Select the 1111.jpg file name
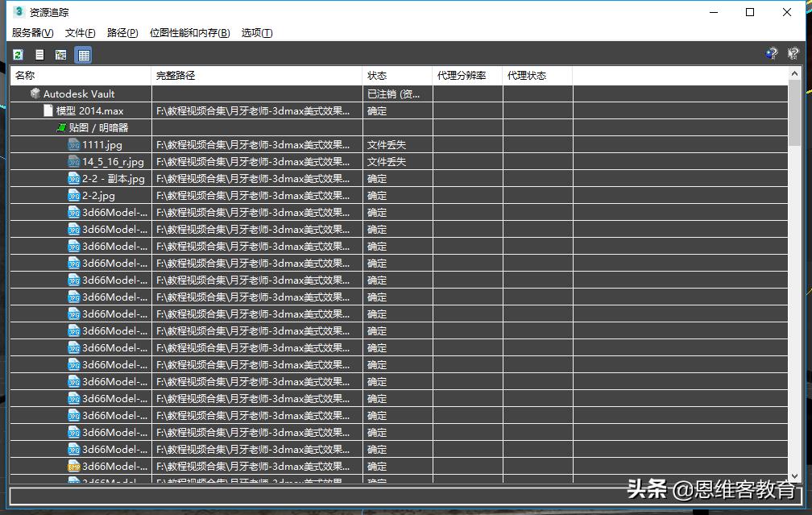Viewport: 812px width, 515px height. pyautogui.click(x=102, y=144)
